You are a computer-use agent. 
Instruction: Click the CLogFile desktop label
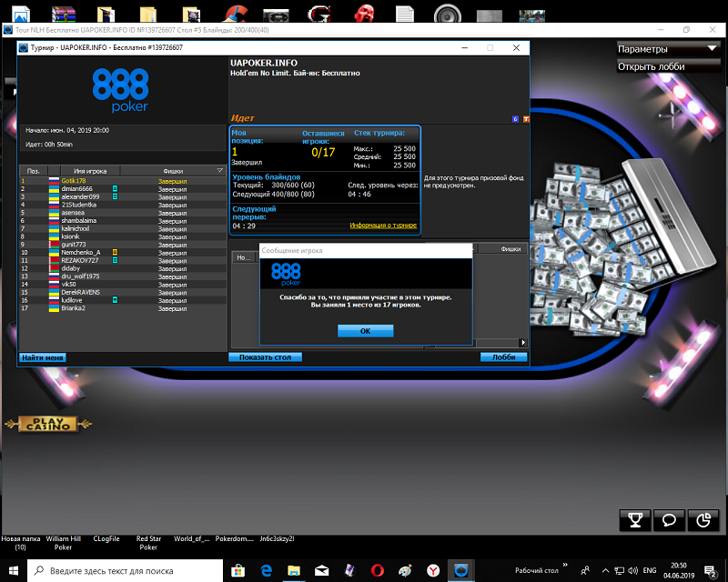point(106,539)
